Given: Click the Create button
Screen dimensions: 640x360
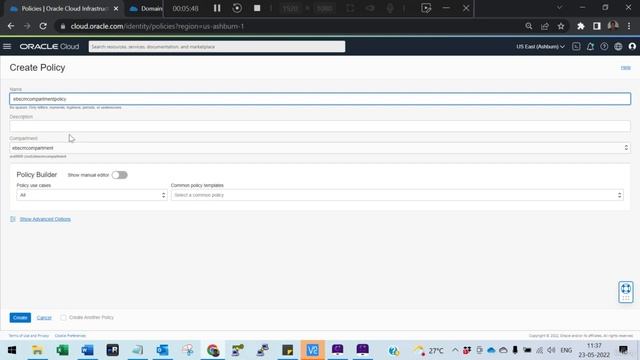Looking at the screenshot, I should (20, 318).
